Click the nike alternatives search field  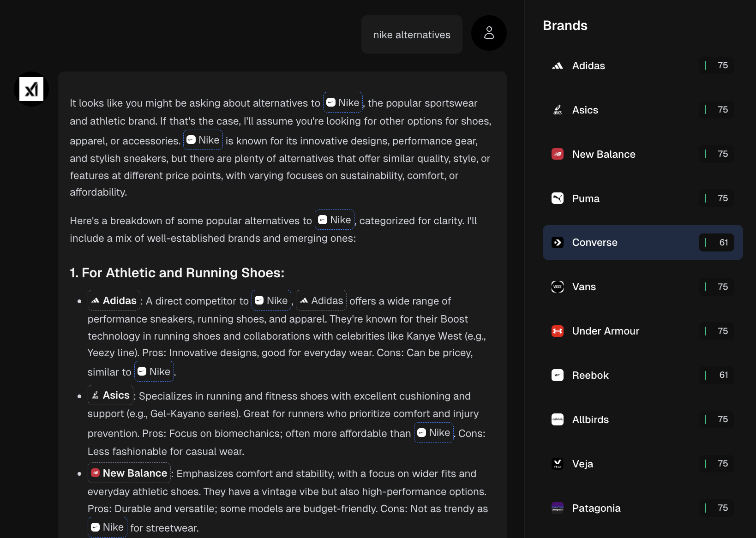pos(411,34)
